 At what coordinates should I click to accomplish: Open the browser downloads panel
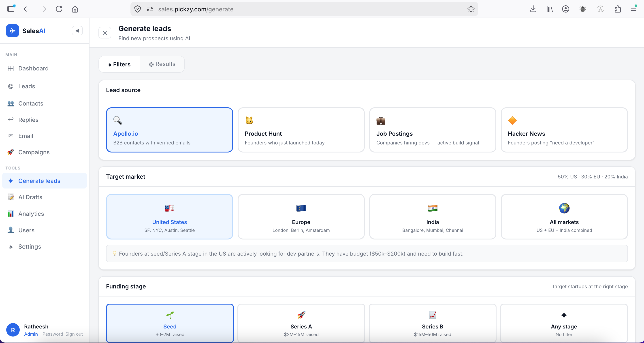coord(533,9)
